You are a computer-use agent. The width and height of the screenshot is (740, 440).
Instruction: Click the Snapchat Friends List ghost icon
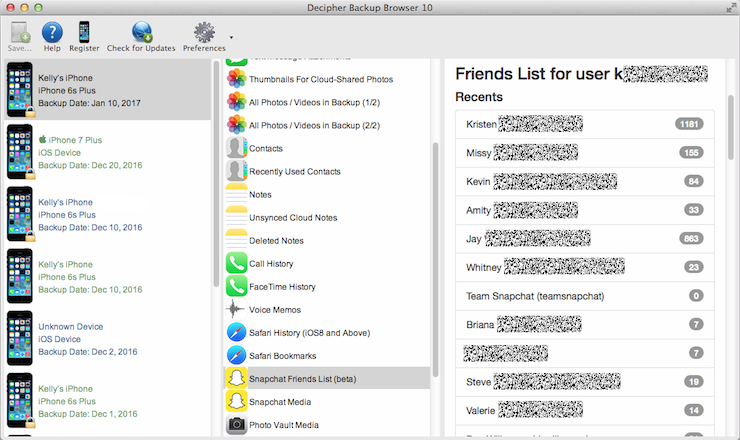pos(236,378)
